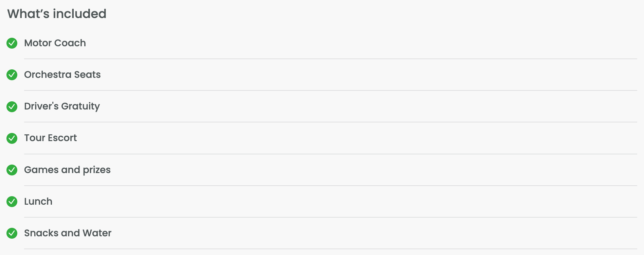Click the green checkmark beside Motor Coach

coord(12,43)
